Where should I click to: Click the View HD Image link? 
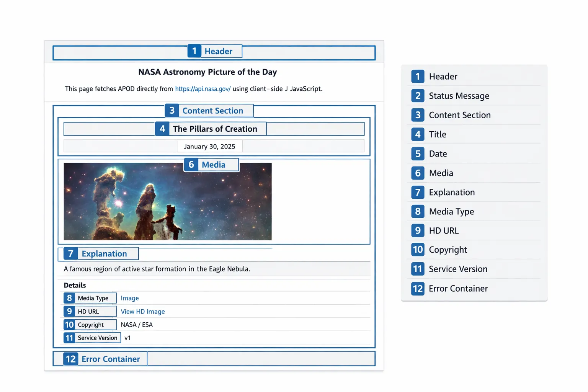pos(142,311)
